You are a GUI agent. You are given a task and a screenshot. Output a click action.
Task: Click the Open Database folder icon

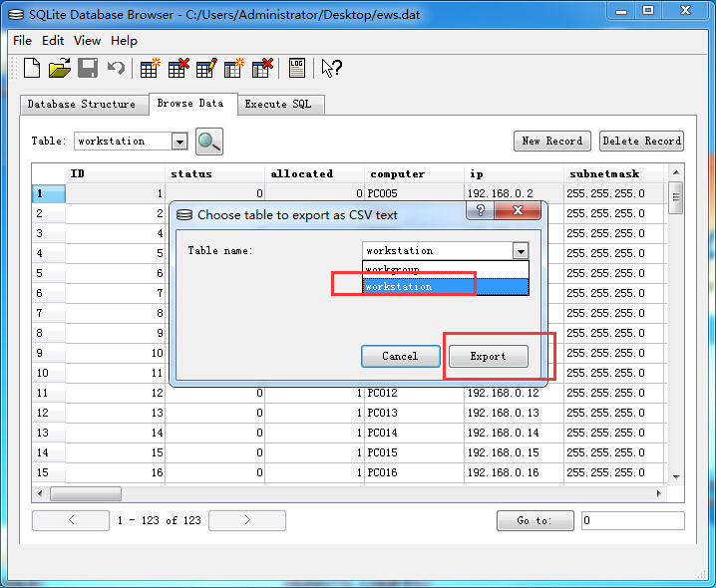pos(60,68)
